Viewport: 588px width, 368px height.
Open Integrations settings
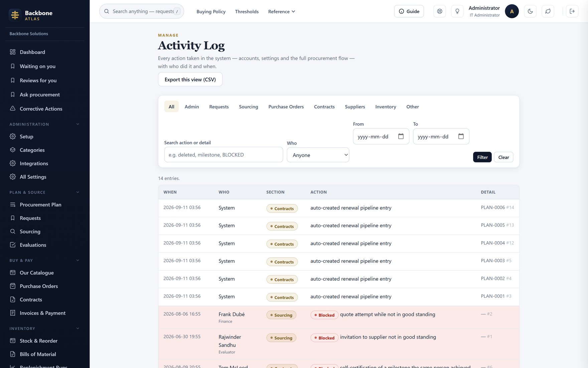45,163
